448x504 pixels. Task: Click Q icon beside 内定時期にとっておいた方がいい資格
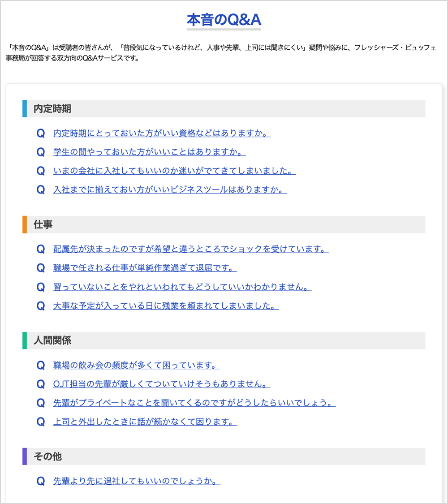click(x=41, y=133)
